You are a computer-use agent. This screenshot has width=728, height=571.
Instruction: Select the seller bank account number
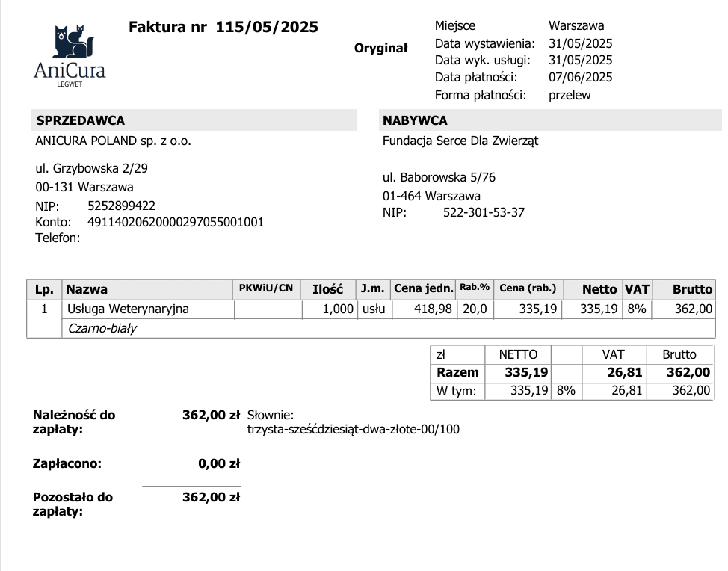click(x=176, y=222)
